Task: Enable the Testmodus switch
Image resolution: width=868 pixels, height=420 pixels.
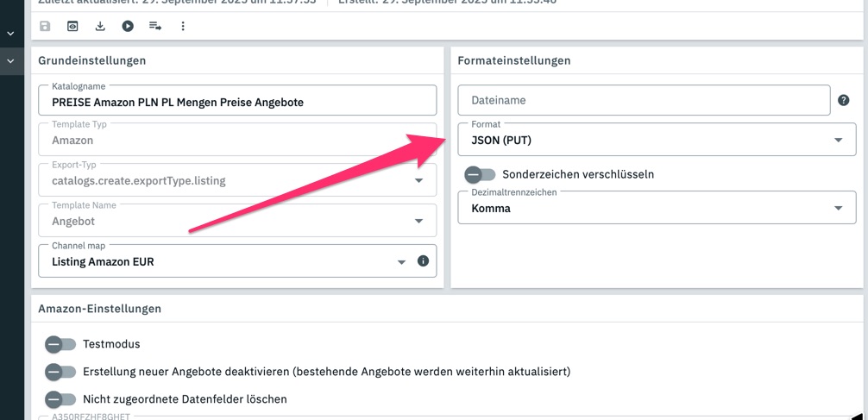Action: [60, 344]
